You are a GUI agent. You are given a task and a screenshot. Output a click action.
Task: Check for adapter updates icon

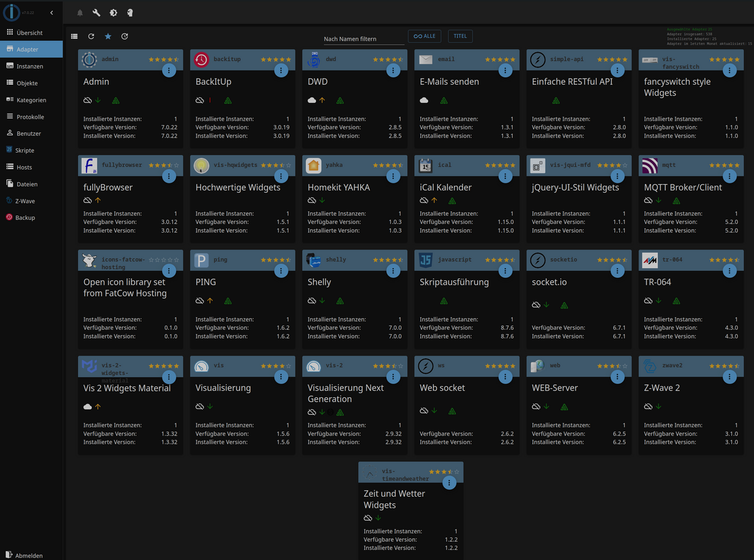click(x=124, y=36)
